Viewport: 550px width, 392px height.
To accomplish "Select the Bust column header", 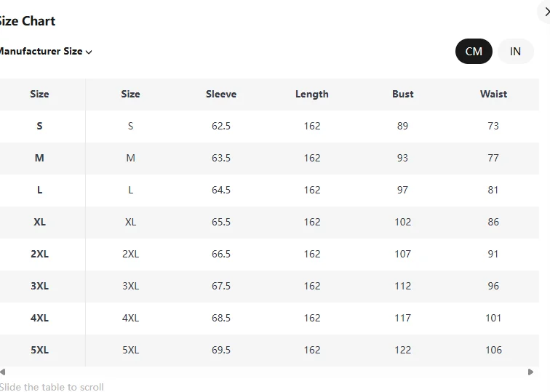I will click(403, 94).
